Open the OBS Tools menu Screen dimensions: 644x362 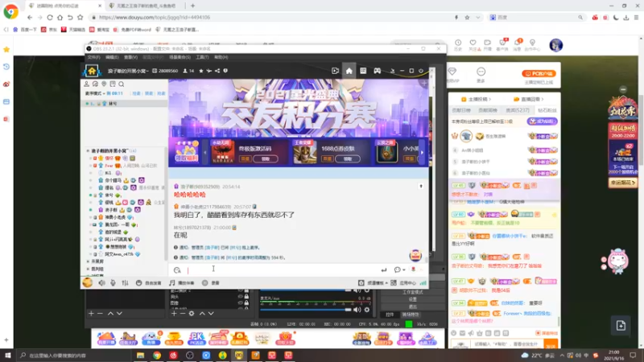pos(202,57)
